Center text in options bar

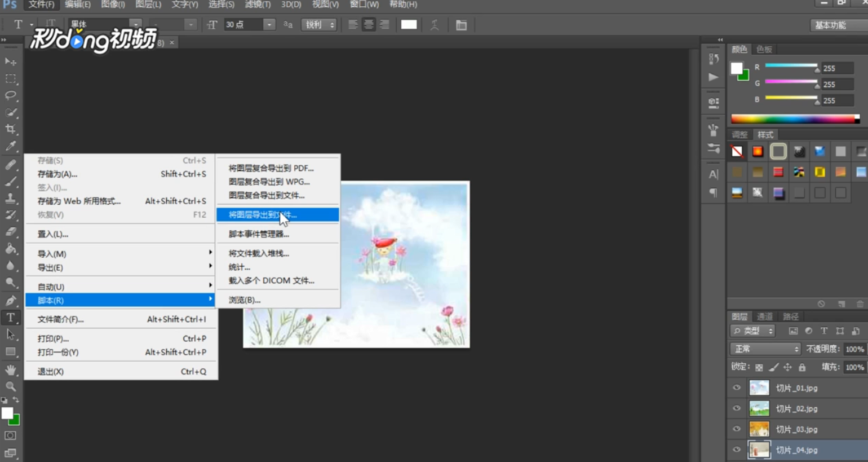369,25
